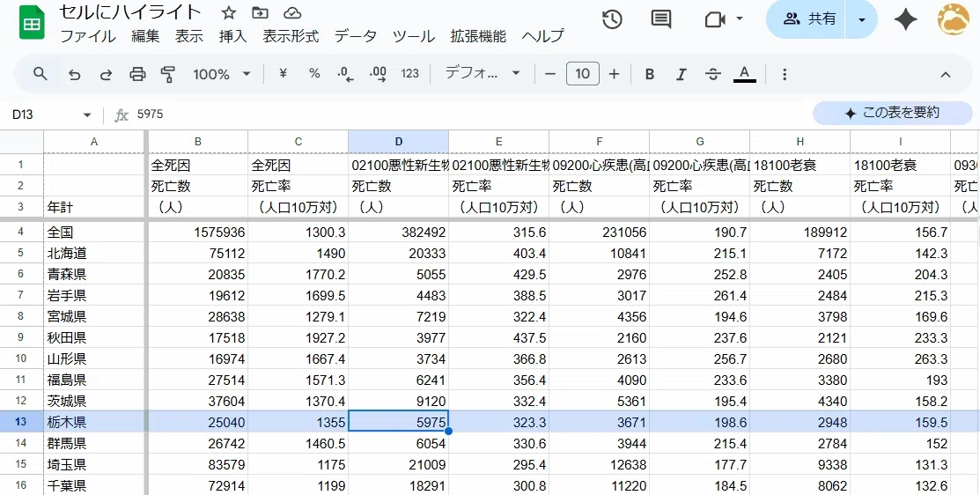Open the name box dropdown arrow
980x495 pixels.
[87, 115]
